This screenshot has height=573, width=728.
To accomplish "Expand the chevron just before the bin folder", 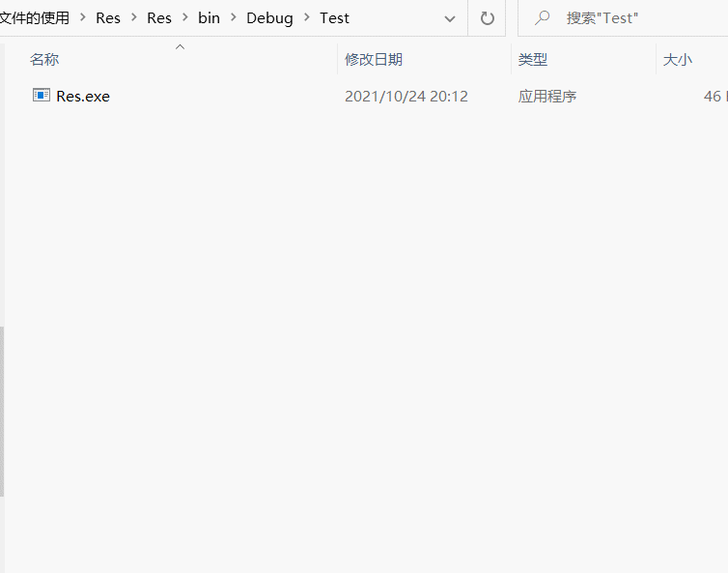I will click(x=185, y=18).
